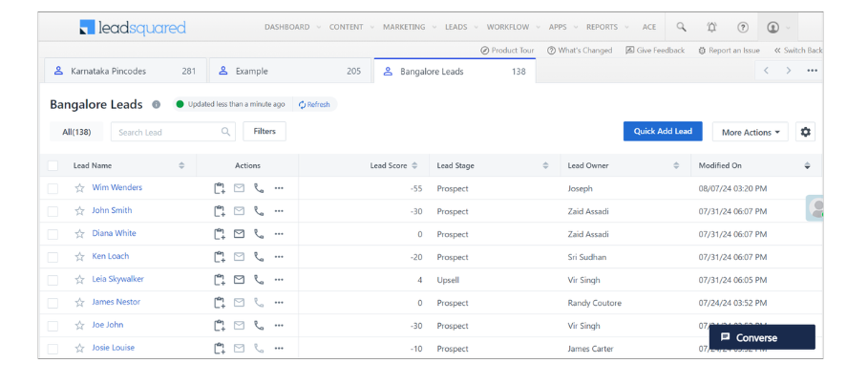
Task: Star the Wim Wenders lead
Action: tap(79, 188)
